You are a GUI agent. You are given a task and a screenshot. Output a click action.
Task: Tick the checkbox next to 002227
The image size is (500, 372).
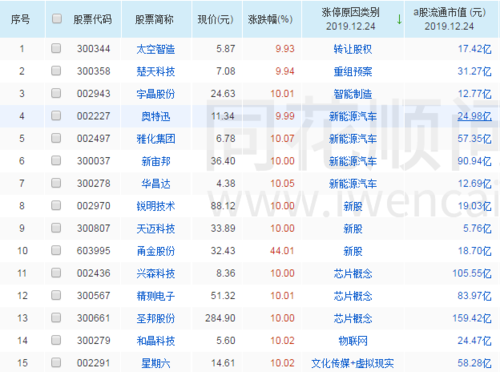(x=56, y=116)
